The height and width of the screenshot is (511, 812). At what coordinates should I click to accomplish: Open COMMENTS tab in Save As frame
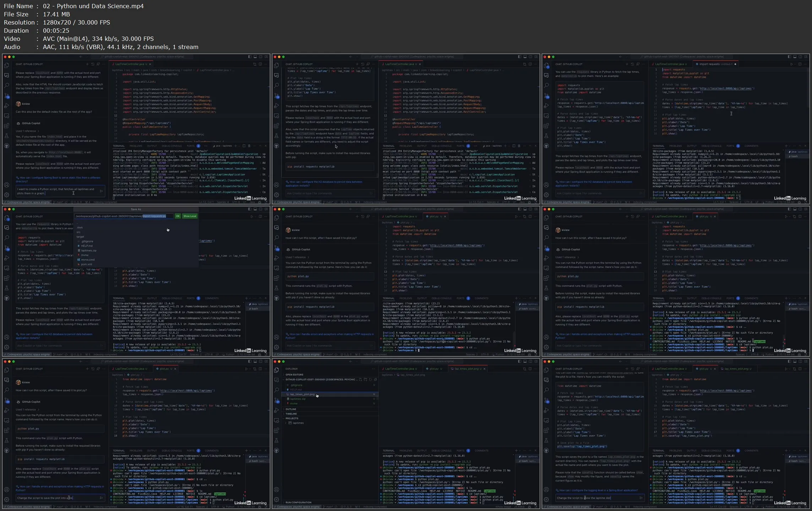(212, 298)
